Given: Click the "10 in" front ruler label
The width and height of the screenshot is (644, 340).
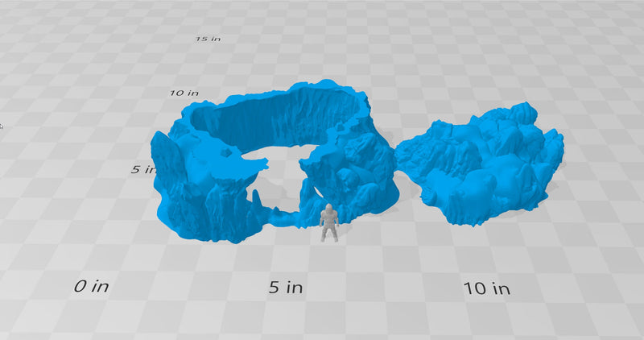Looking at the screenshot, I should pyautogui.click(x=486, y=288).
